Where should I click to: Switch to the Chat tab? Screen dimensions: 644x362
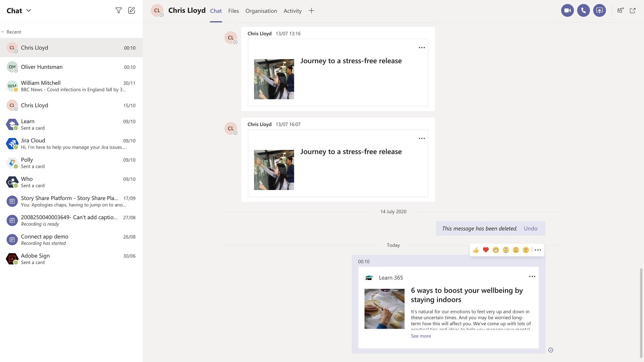[216, 11]
